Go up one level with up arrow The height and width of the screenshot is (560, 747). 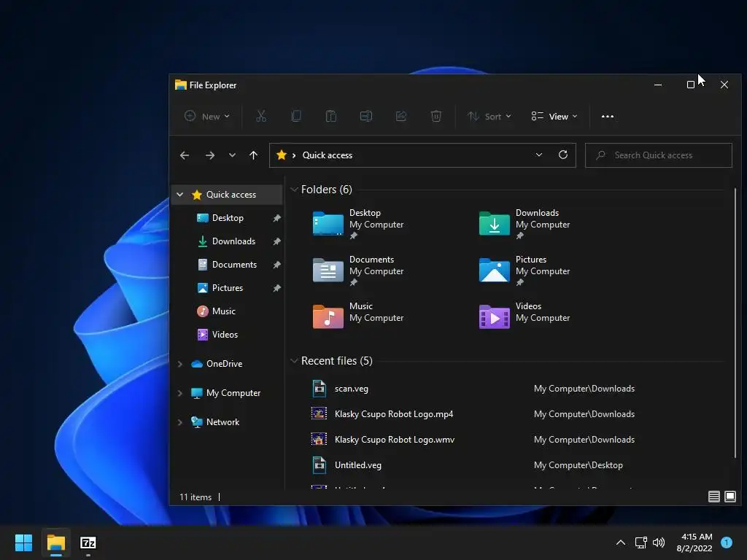[253, 155]
